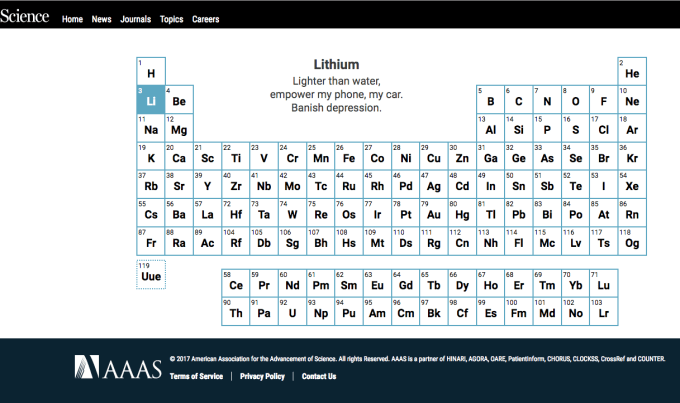Screen dimensions: 680x403
Task: Click the Cerium (Ce) lanthanide tile
Action: click(236, 283)
